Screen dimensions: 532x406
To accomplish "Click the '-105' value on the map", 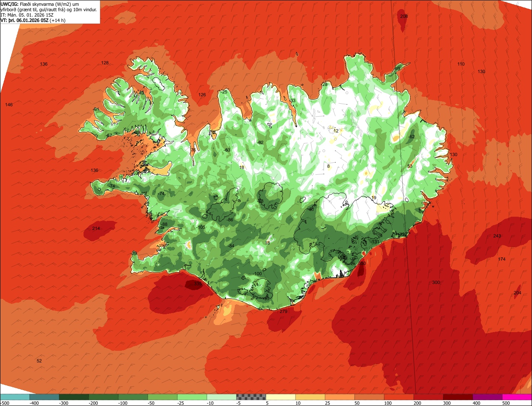I will (201, 227).
